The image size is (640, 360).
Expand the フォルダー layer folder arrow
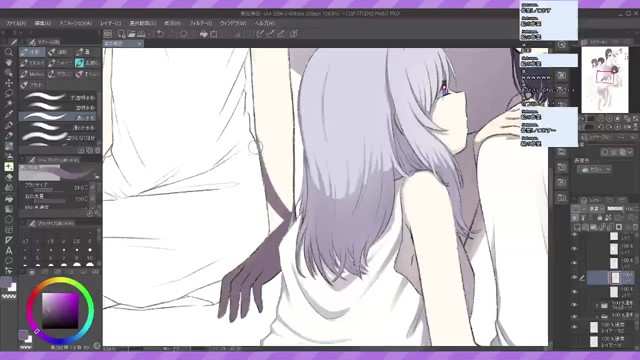pos(597,305)
